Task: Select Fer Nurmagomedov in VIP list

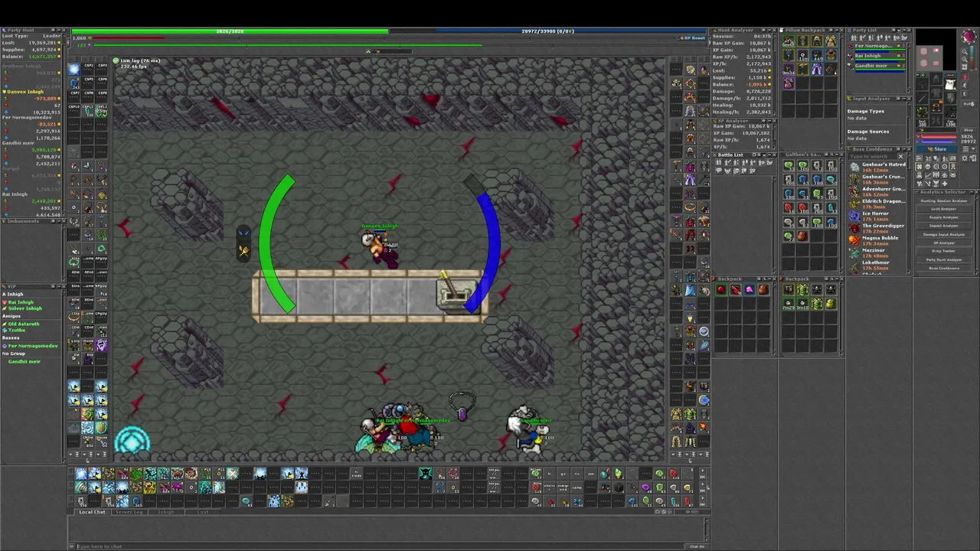Action: coord(33,346)
